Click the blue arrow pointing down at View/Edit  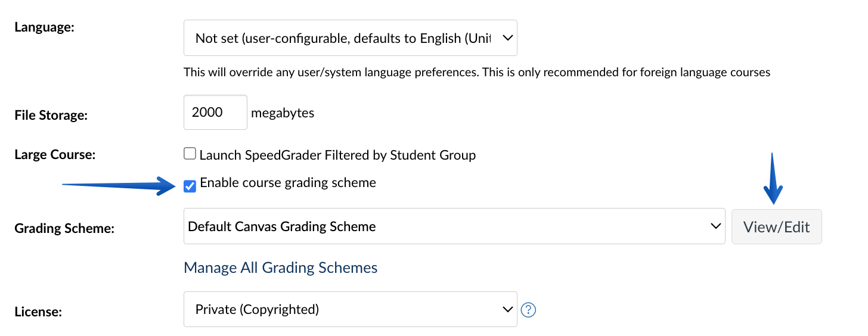(773, 179)
